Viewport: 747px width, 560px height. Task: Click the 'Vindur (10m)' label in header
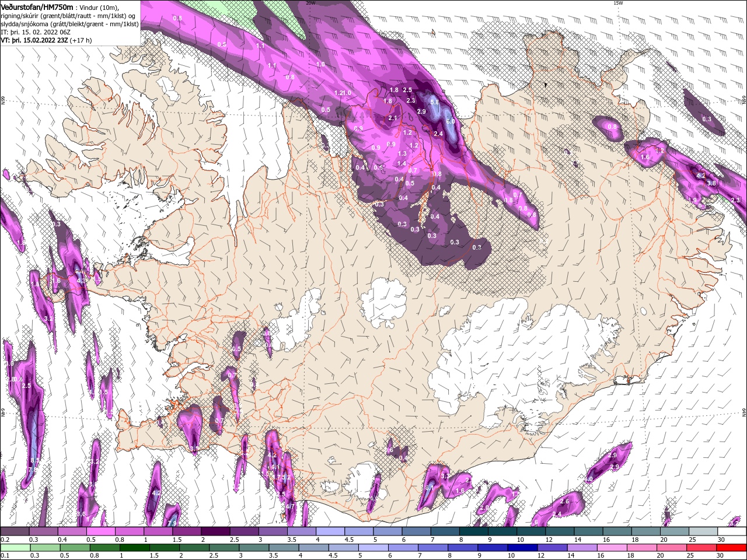click(x=99, y=7)
